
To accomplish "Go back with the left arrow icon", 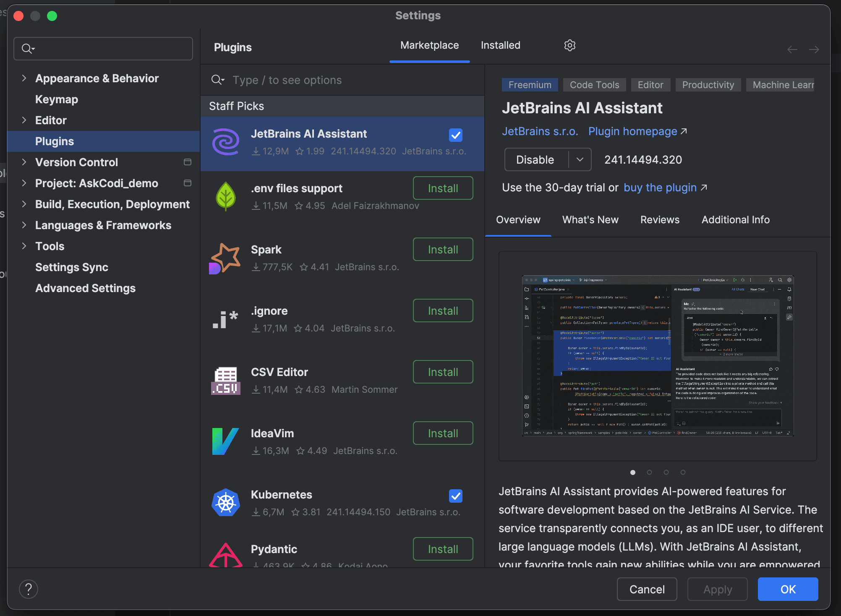I will pos(792,50).
